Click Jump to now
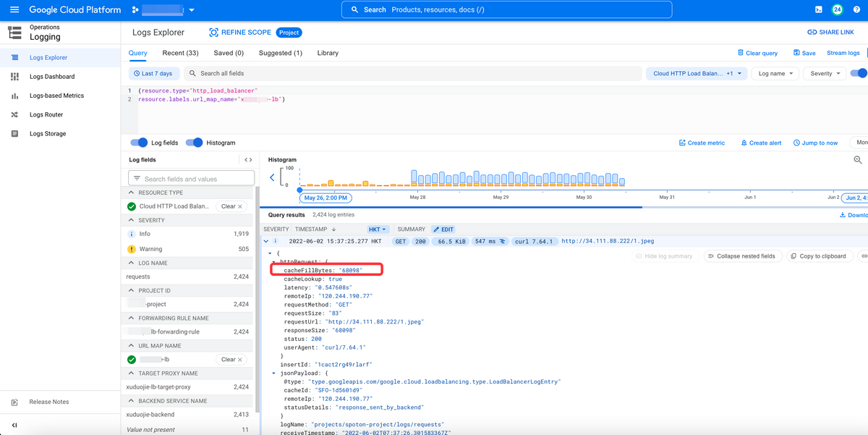This screenshot has width=868, height=435. tap(815, 143)
